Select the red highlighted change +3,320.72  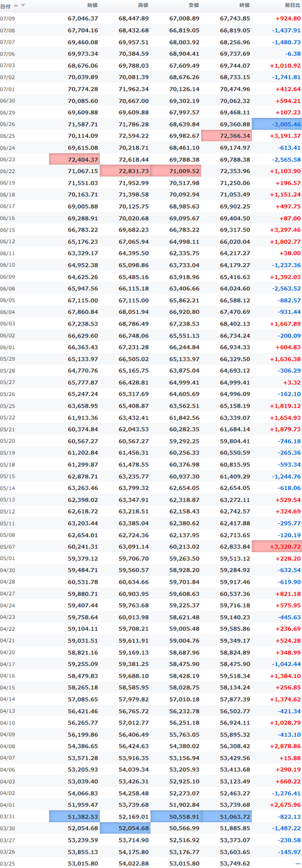277,546
